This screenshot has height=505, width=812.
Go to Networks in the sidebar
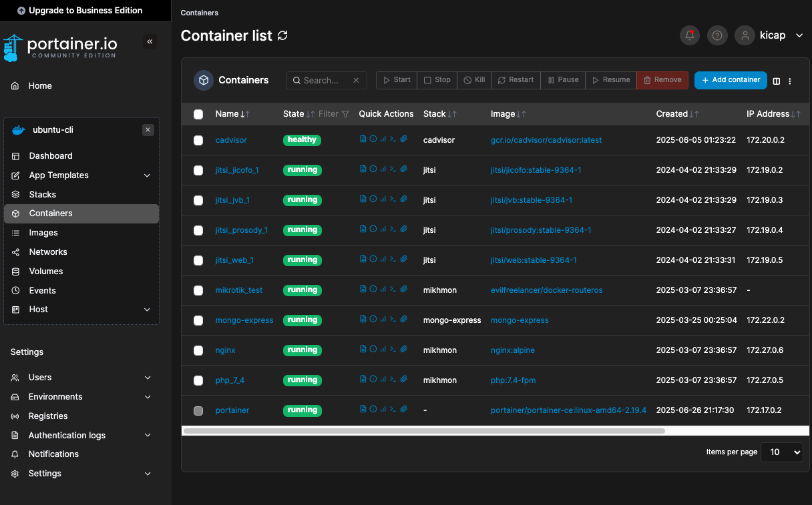click(48, 252)
